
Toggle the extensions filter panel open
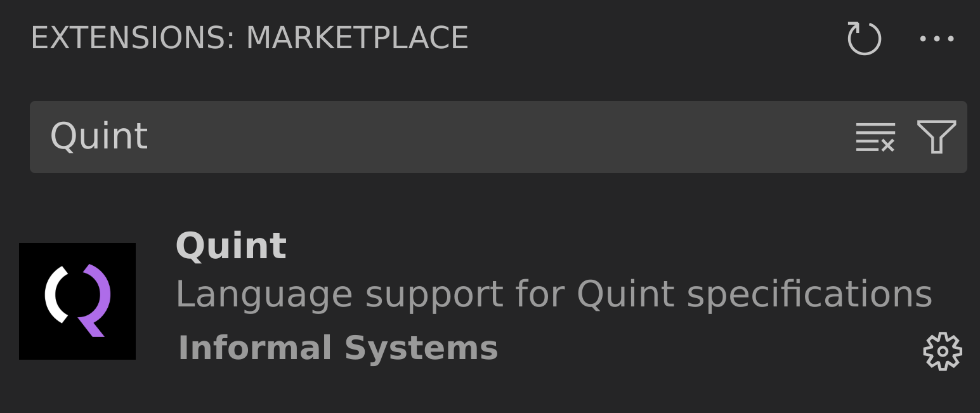coord(938,137)
